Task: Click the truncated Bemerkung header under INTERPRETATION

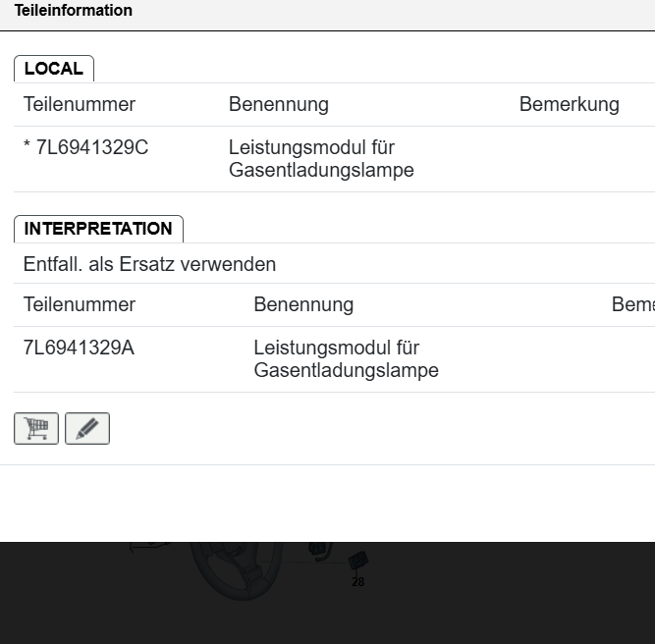Action: tap(632, 304)
